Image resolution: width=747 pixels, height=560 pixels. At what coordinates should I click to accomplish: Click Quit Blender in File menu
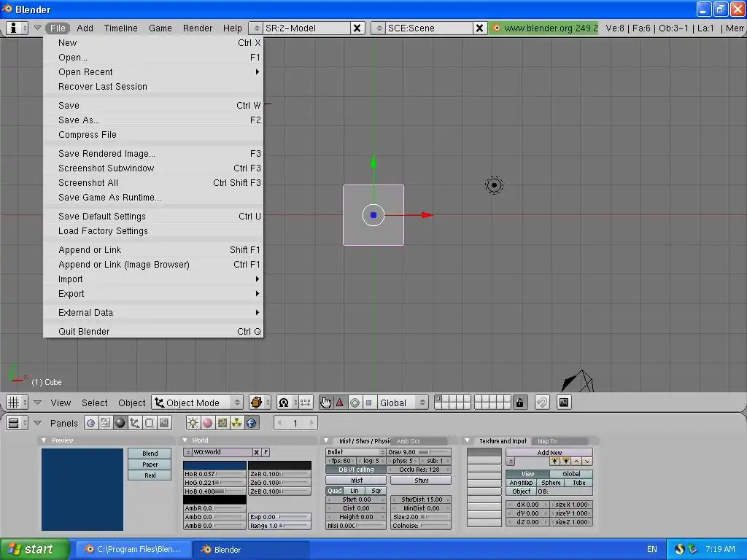coord(153,332)
